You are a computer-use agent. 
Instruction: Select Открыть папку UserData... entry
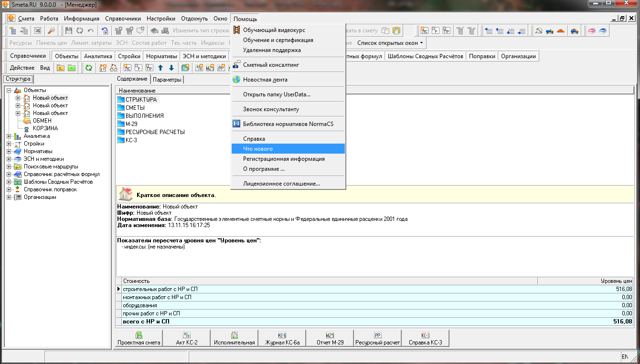[277, 94]
